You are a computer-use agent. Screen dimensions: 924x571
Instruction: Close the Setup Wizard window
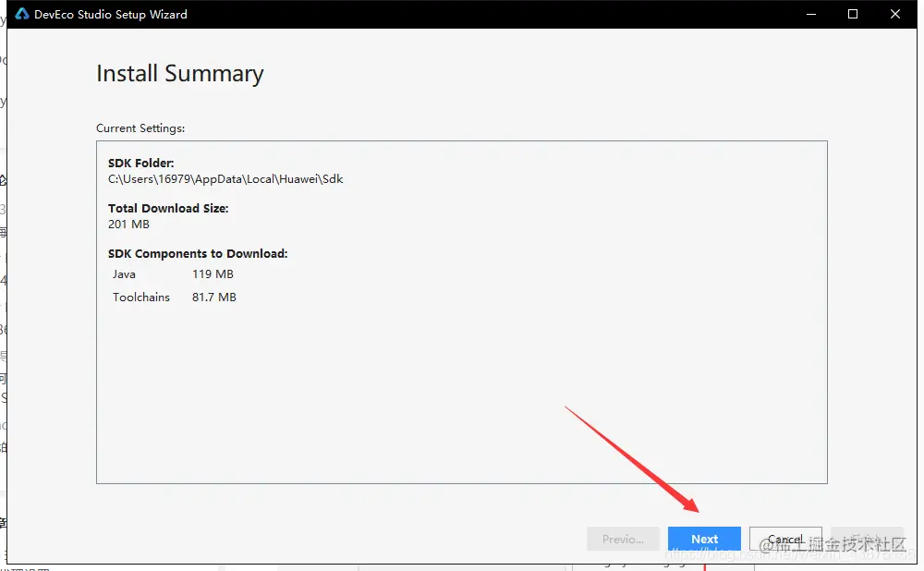click(x=895, y=14)
